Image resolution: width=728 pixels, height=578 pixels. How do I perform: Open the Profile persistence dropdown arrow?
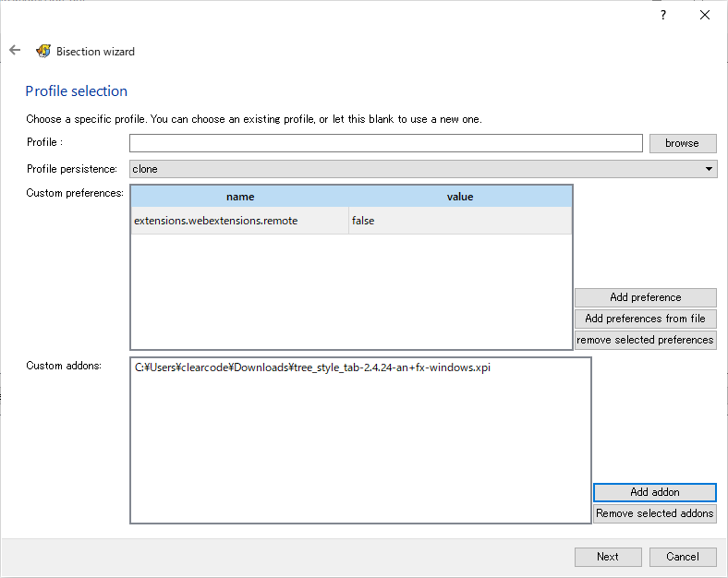point(709,169)
